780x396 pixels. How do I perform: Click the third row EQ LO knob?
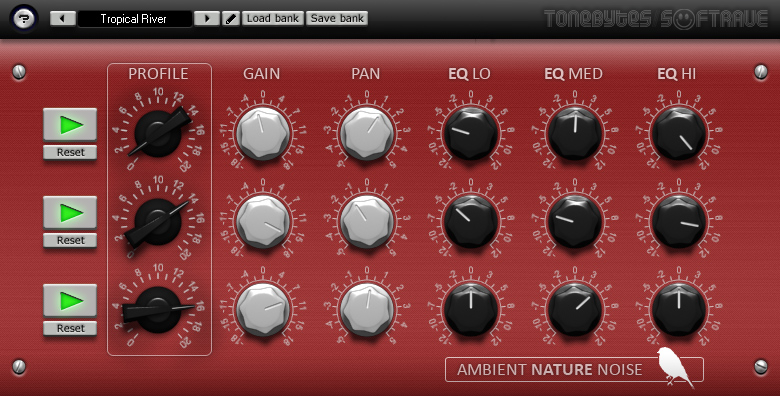click(471, 309)
